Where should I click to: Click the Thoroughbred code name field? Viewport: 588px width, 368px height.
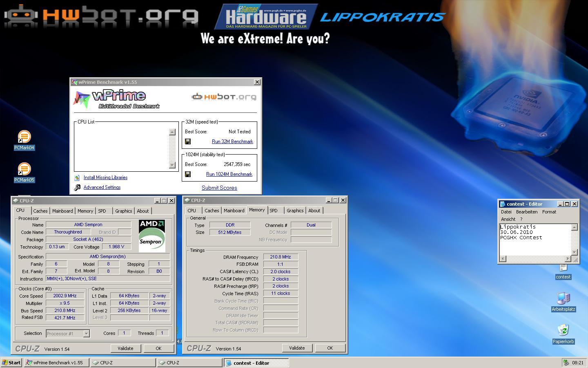(68, 232)
